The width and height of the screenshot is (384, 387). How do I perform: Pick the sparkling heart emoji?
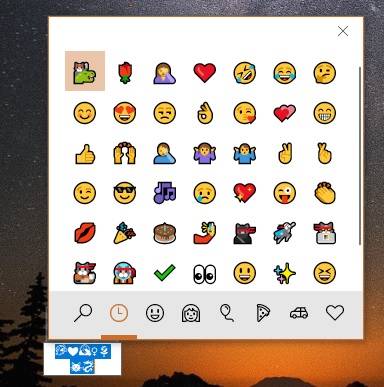(x=245, y=193)
